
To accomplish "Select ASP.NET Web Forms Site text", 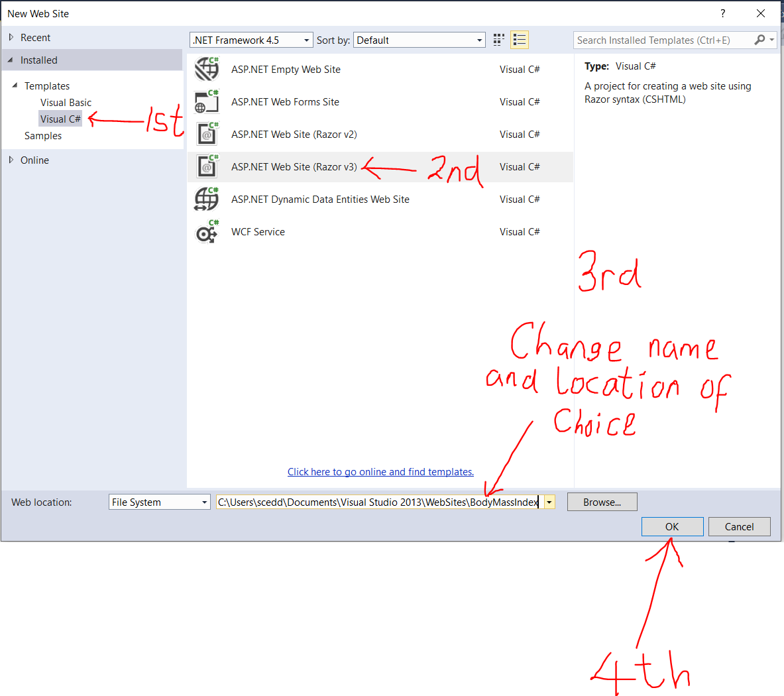I will (x=285, y=102).
